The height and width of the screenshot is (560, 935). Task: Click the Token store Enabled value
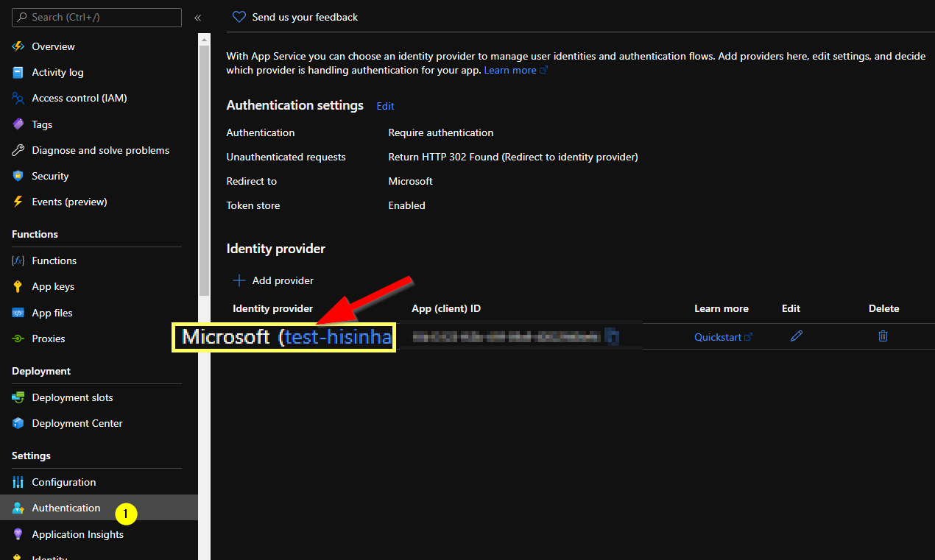click(x=407, y=205)
